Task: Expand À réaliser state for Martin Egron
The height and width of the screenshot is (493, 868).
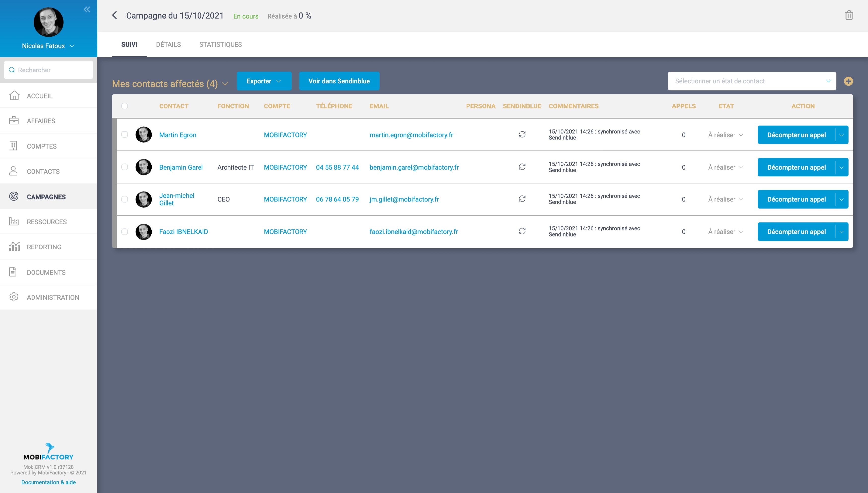Action: 726,135
